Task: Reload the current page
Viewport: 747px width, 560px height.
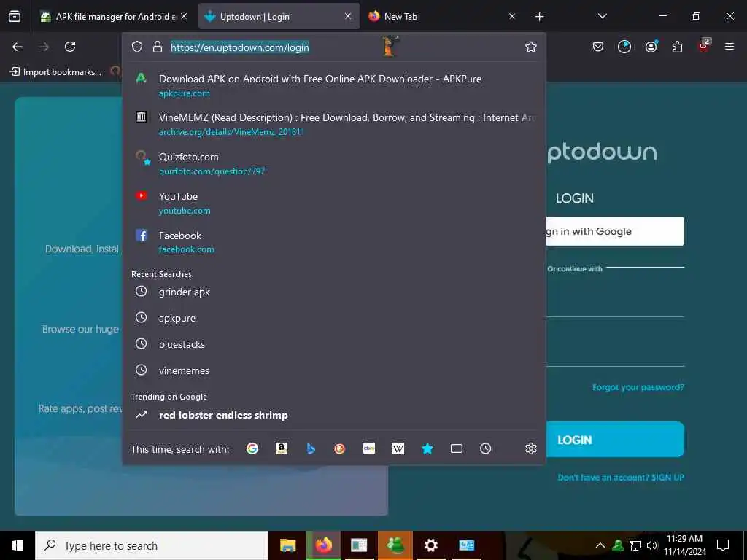Action: pyautogui.click(x=70, y=47)
